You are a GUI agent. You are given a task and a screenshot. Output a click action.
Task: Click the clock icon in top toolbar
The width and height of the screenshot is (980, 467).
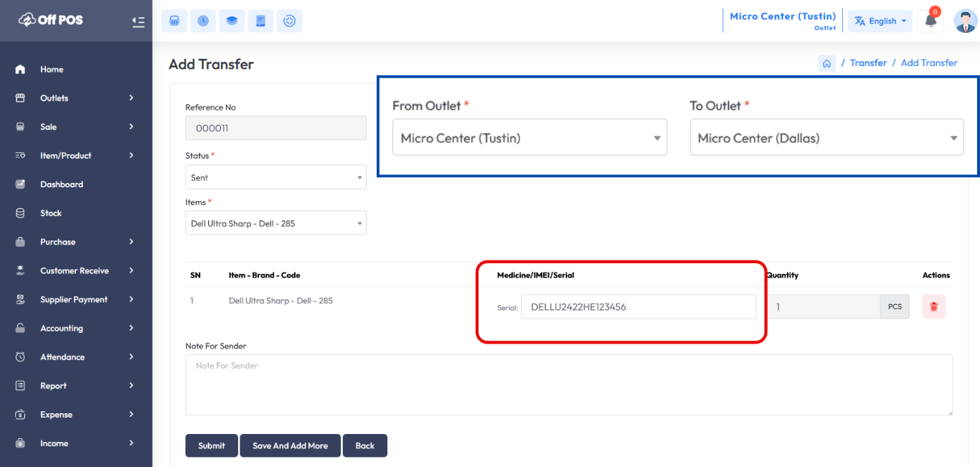click(203, 21)
